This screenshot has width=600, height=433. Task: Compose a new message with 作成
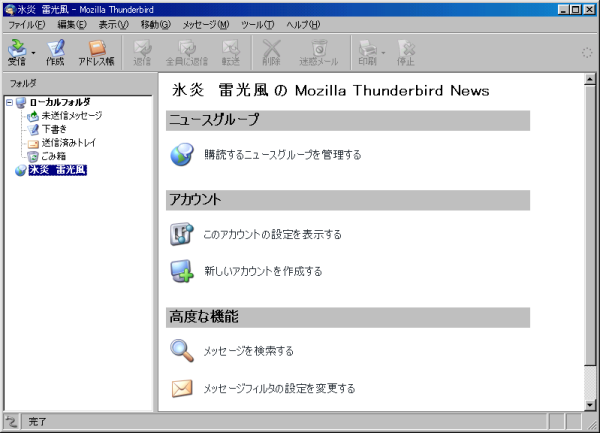point(55,52)
